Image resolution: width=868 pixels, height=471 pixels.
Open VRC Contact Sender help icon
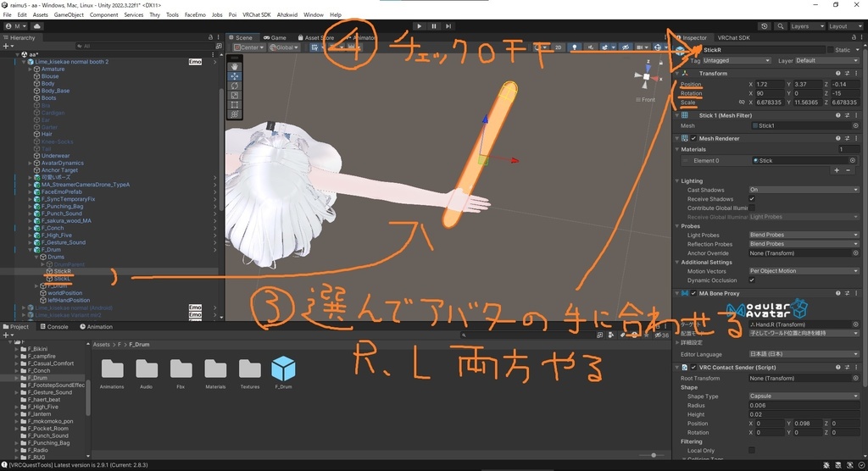tap(837, 368)
